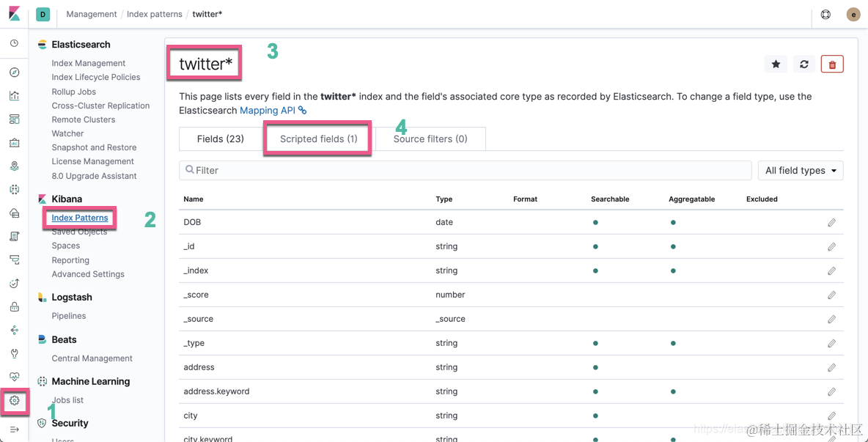Open the Graph app icon
Image resolution: width=868 pixels, height=442 pixels.
pos(15,331)
